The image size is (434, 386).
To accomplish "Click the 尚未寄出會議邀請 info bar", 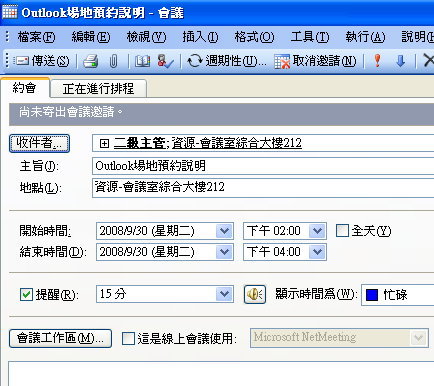I will [222, 114].
